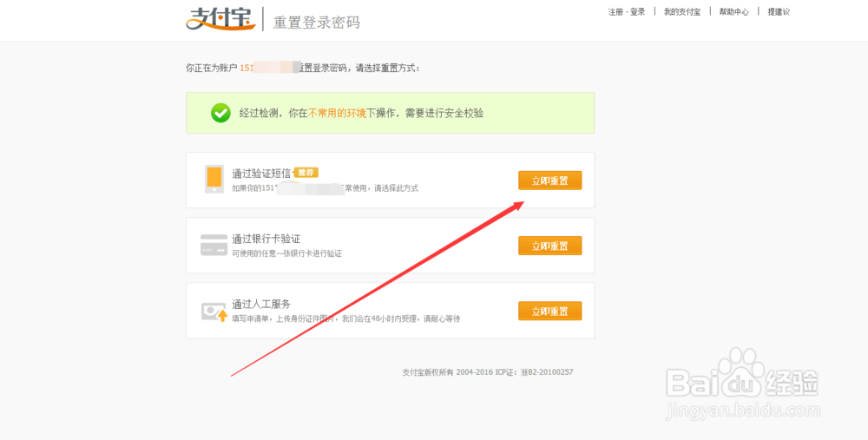The width and height of the screenshot is (868, 440).
Task: Click the orange 不常用的环境 text
Action: (x=337, y=114)
